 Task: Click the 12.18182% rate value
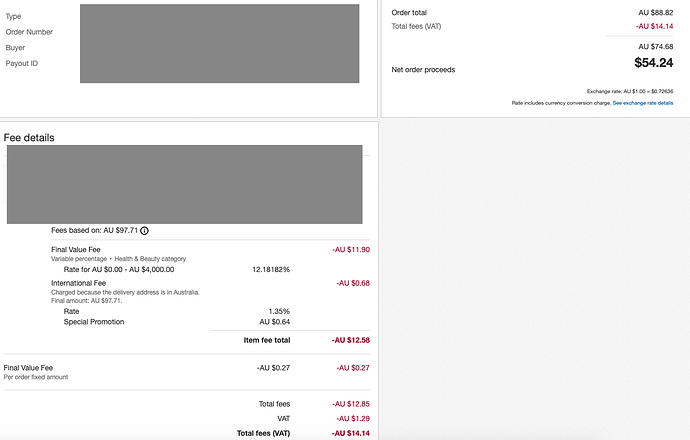pos(271,269)
